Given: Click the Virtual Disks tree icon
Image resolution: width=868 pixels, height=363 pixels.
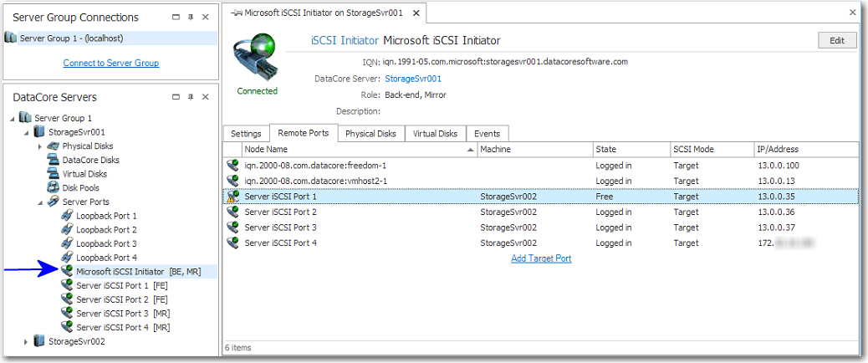Looking at the screenshot, I should (54, 174).
